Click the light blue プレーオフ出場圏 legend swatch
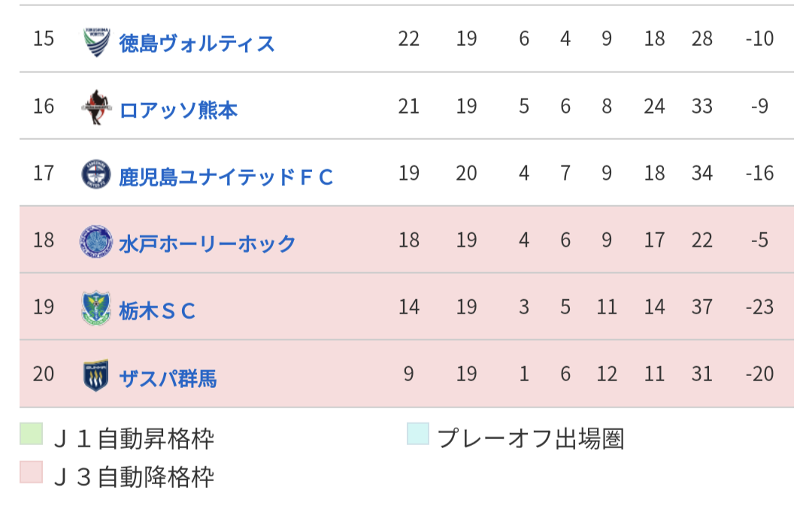 point(418,434)
